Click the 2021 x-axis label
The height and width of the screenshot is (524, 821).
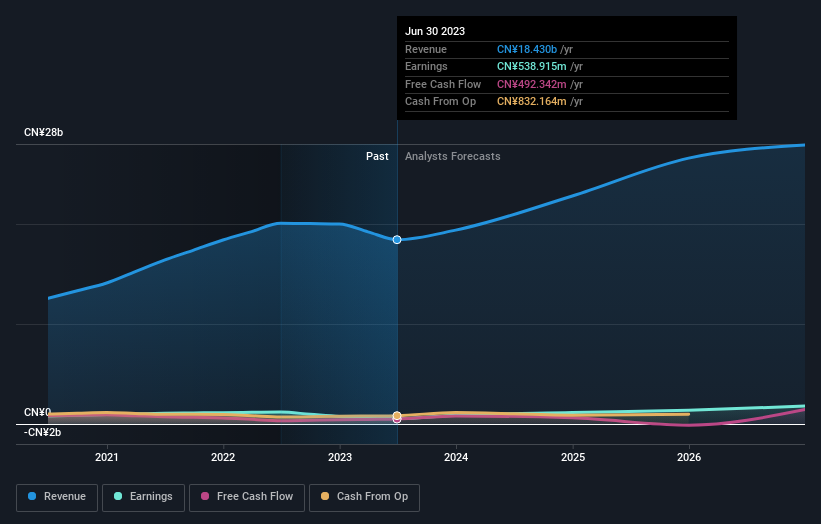point(107,457)
